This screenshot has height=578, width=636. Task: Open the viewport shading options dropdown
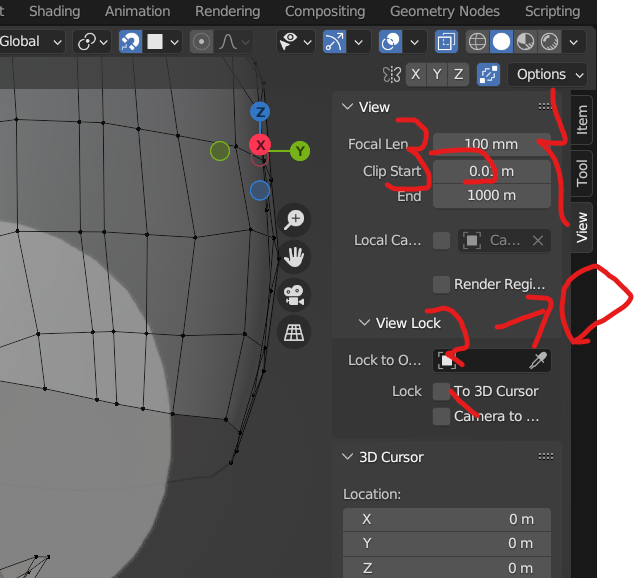[574, 42]
